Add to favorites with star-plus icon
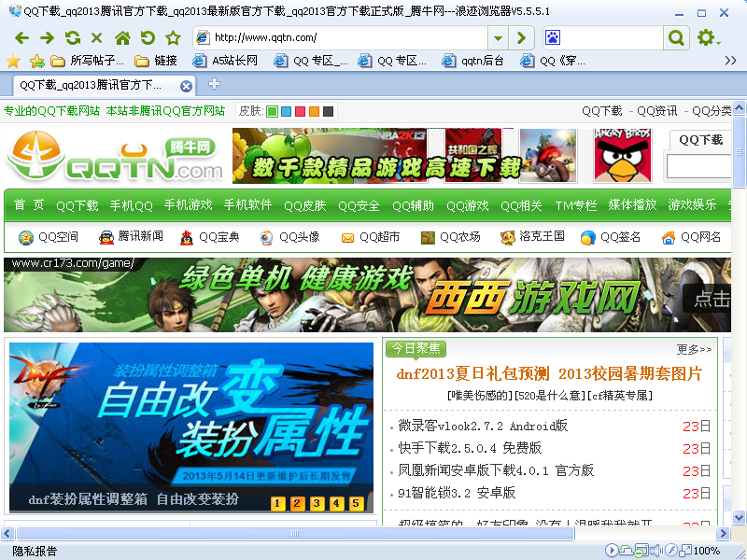Viewport: 747px width, 560px height. point(36,61)
